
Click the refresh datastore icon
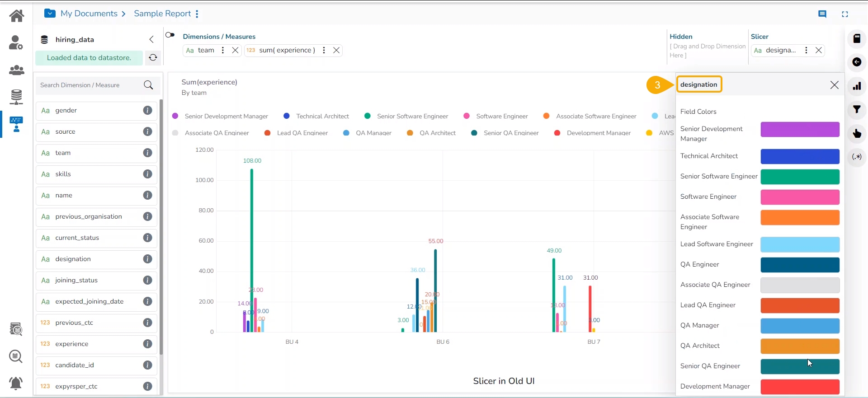pyautogui.click(x=153, y=58)
